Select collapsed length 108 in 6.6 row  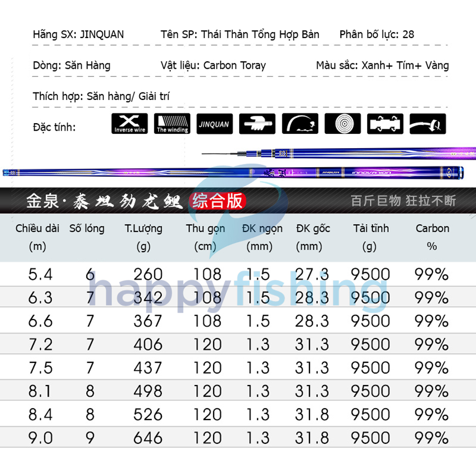pos(208,321)
